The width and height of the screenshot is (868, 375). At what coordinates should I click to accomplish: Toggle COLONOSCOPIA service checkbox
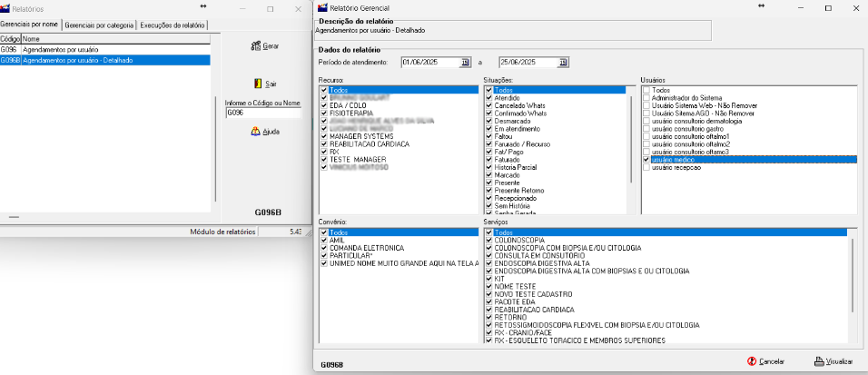coord(488,241)
